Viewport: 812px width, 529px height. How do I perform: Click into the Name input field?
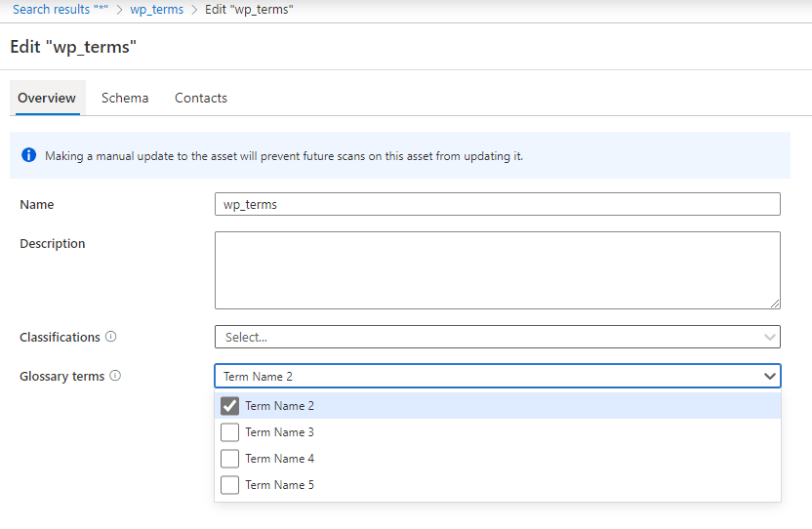pyautogui.click(x=497, y=204)
